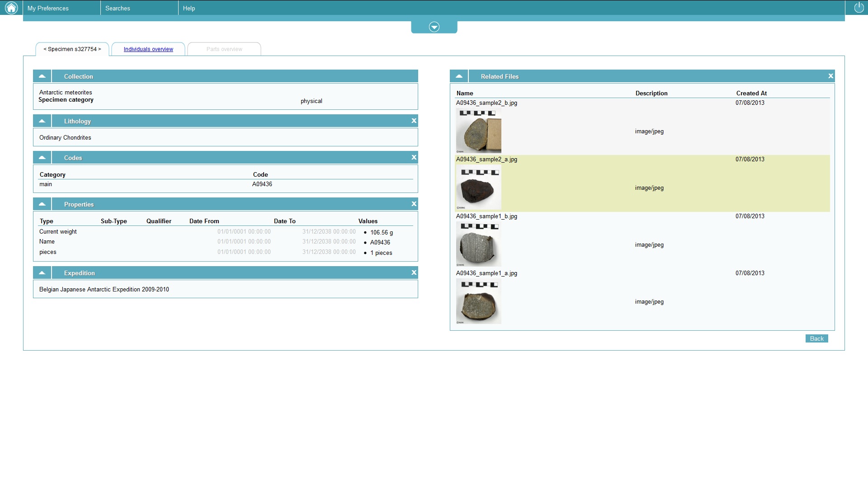Close the Lithology panel with X
The image size is (868, 488).
point(414,121)
